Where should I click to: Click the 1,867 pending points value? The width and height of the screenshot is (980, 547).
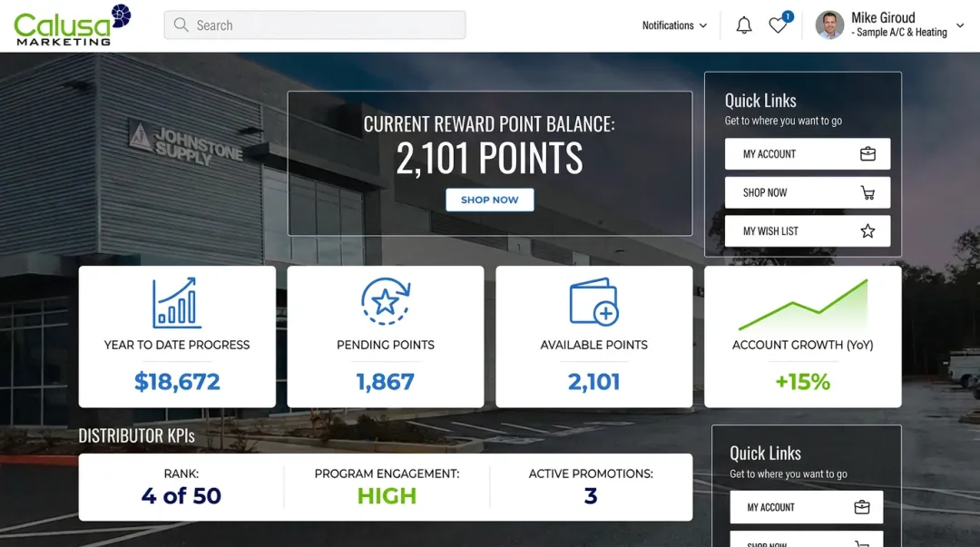click(386, 381)
